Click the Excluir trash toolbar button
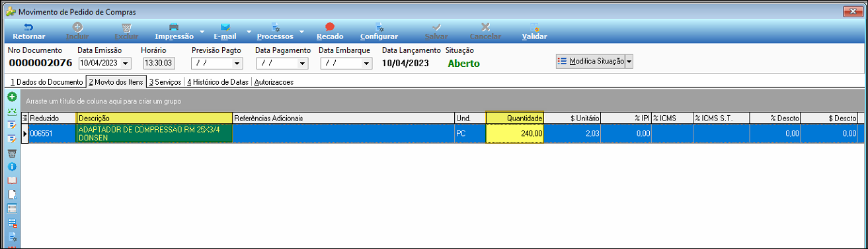Screen dimensions: 868x249 pos(126,31)
